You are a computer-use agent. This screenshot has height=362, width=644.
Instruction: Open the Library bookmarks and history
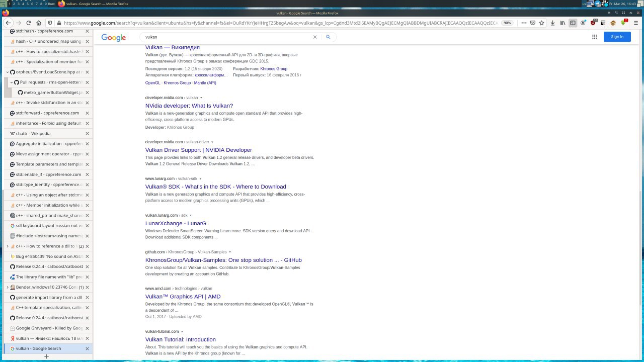click(562, 23)
